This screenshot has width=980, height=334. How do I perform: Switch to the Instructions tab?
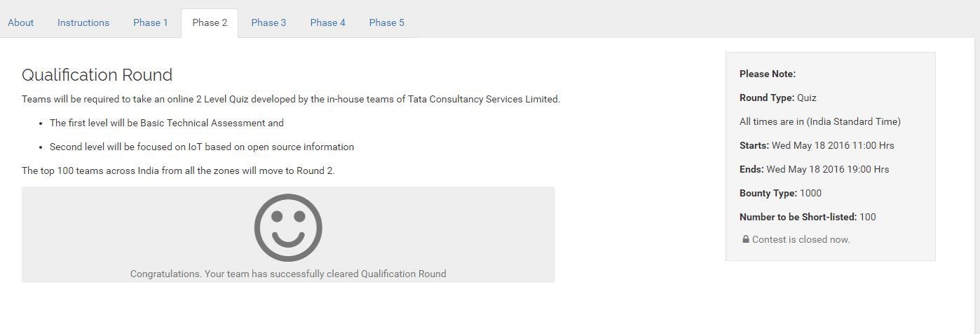[83, 22]
